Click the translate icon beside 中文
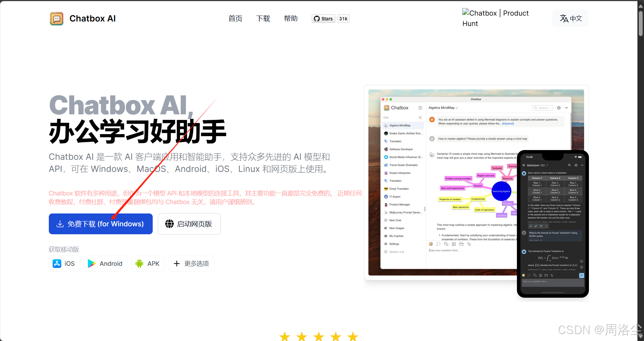This screenshot has width=644, height=341. click(x=564, y=18)
